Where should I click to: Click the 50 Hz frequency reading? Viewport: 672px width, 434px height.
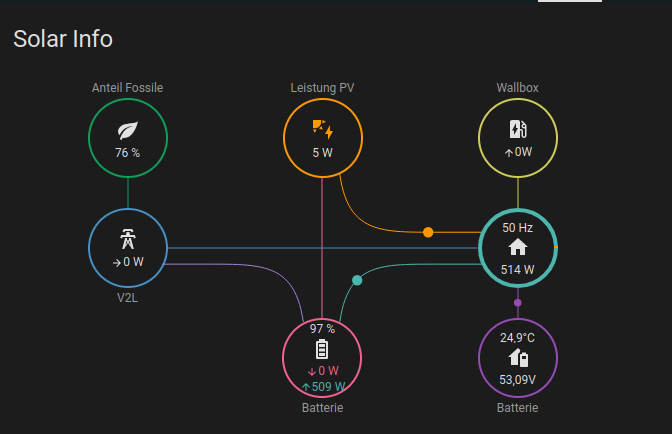(x=517, y=227)
